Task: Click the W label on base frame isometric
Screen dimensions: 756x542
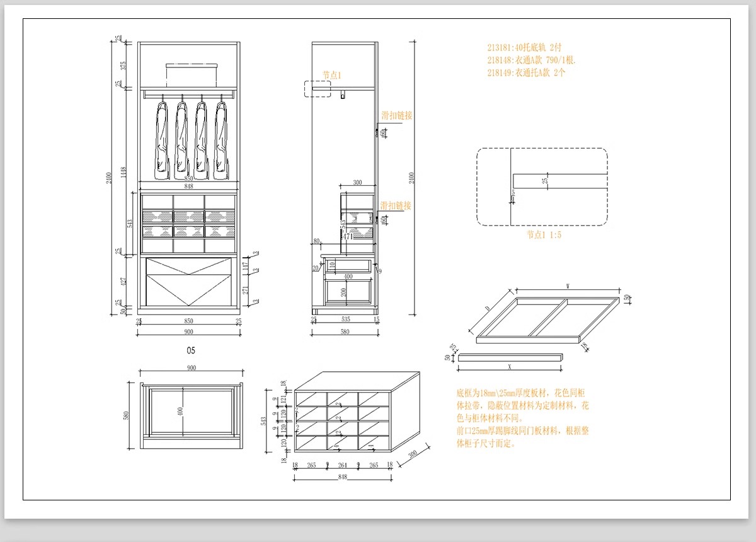Action: tap(568, 286)
